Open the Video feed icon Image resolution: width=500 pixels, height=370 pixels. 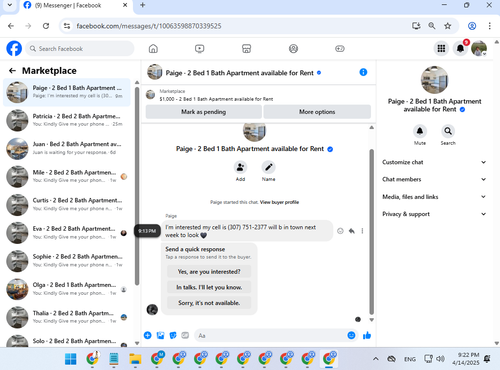pyautogui.click(x=199, y=49)
